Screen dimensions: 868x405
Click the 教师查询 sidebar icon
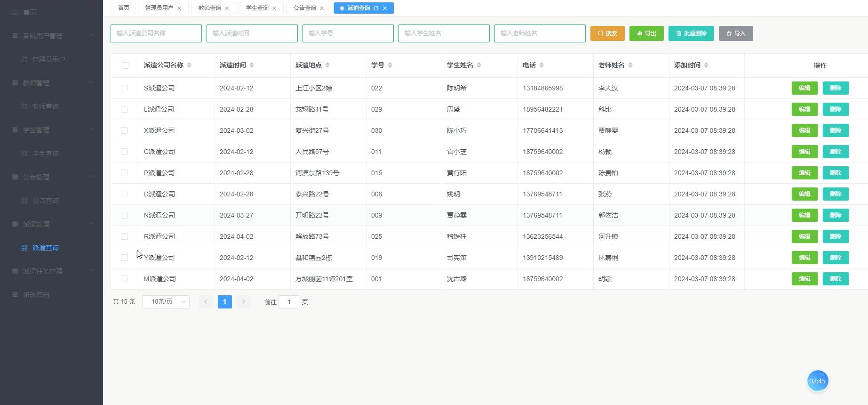(24, 106)
